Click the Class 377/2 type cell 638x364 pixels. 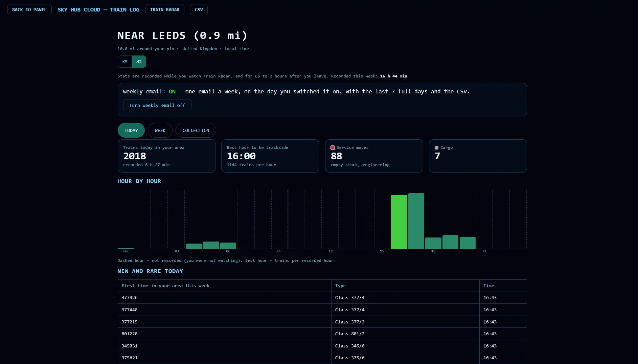coord(405,322)
